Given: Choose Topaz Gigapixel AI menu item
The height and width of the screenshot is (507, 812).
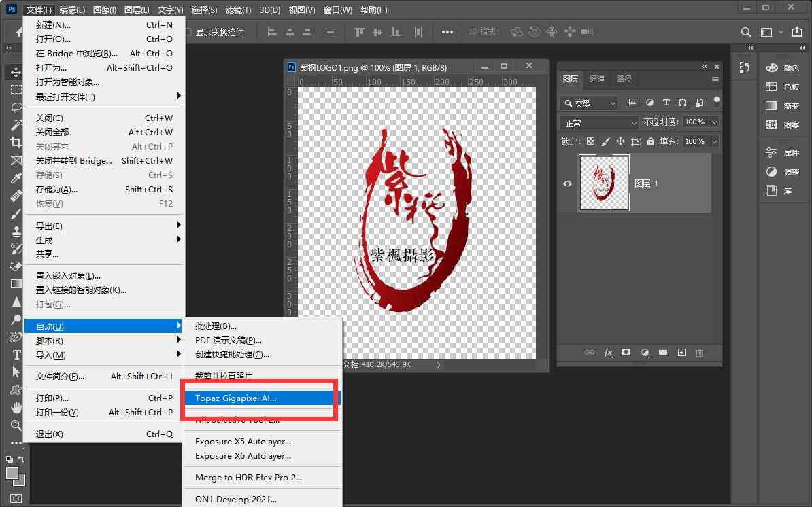Looking at the screenshot, I should pos(262,398).
